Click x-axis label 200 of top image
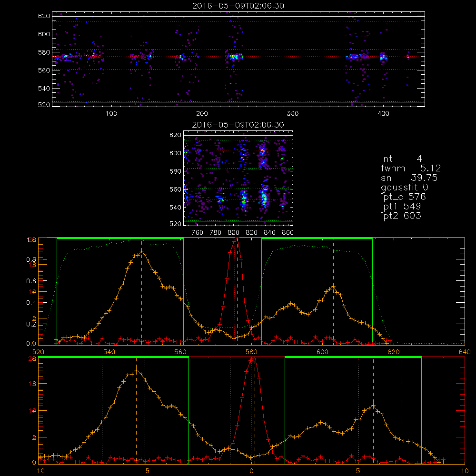476x476 pixels. point(202,114)
